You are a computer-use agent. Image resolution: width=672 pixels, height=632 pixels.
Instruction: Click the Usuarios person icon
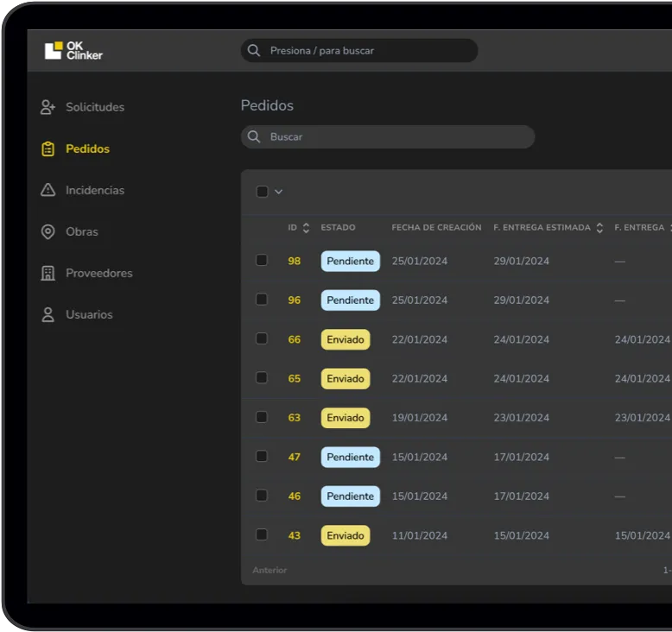click(x=48, y=314)
